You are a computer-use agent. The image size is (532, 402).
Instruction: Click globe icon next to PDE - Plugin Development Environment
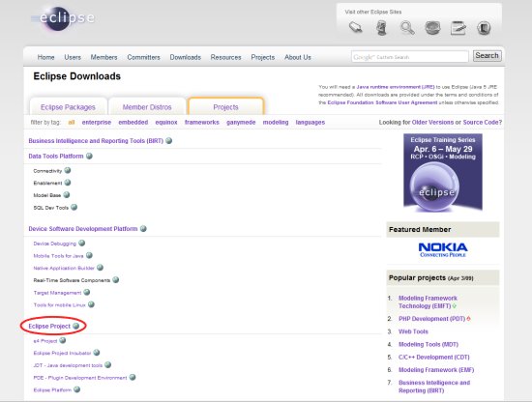coord(133,377)
